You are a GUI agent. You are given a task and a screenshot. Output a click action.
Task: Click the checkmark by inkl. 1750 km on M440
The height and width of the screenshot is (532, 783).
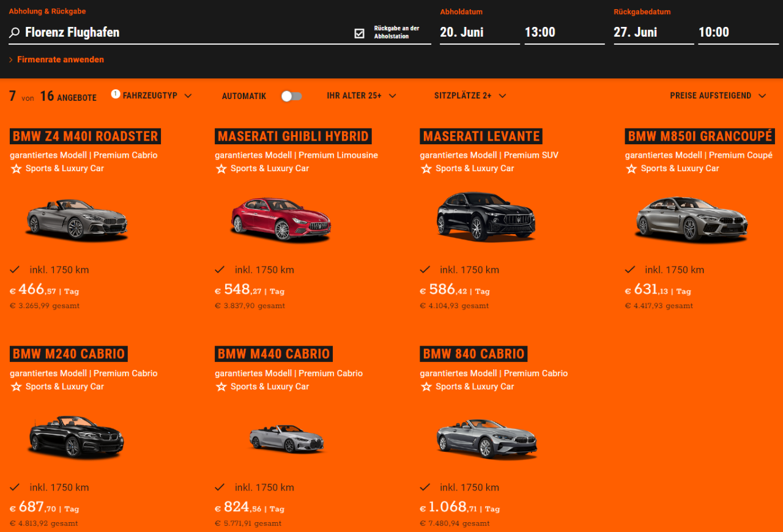[x=220, y=487]
